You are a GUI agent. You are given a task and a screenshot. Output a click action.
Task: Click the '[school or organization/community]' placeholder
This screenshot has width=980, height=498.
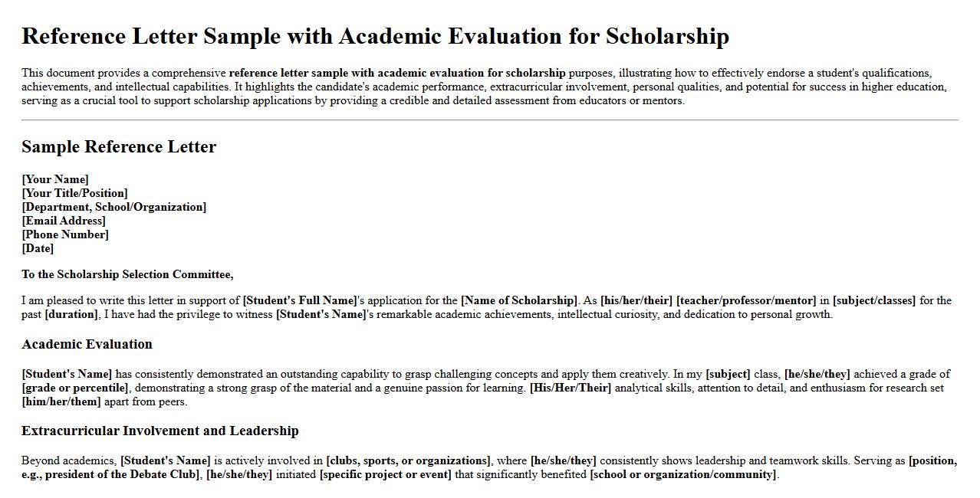[x=683, y=474]
